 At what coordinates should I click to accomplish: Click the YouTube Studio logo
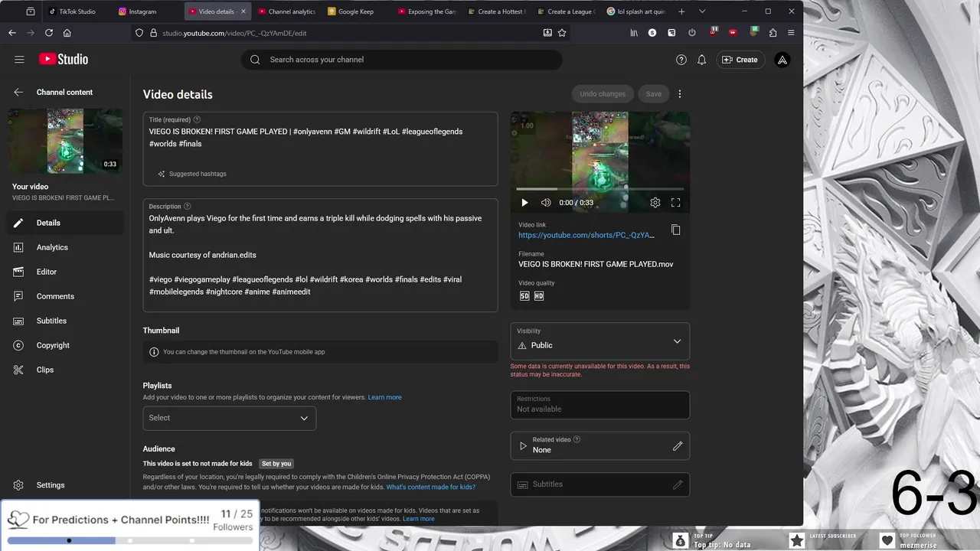click(x=64, y=60)
